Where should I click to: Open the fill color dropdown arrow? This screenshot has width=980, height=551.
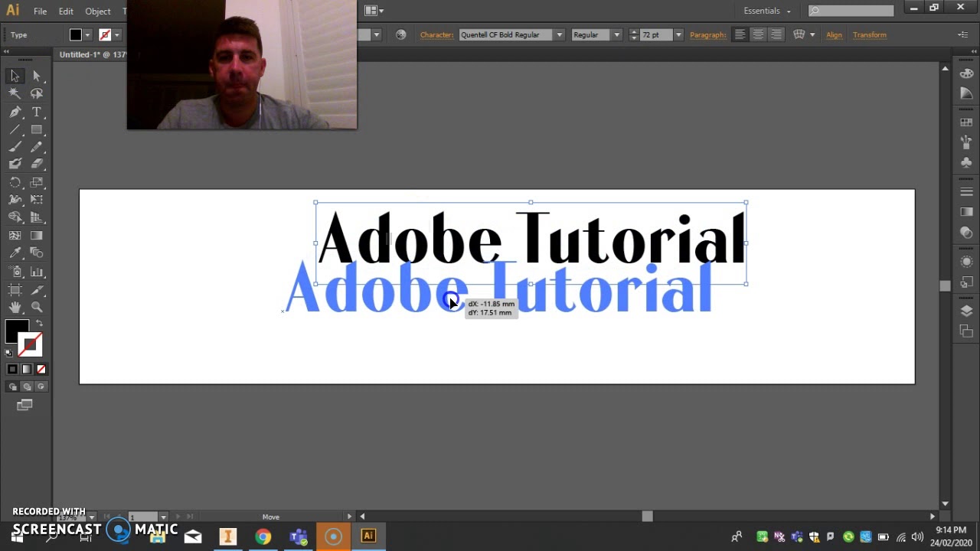tap(87, 35)
